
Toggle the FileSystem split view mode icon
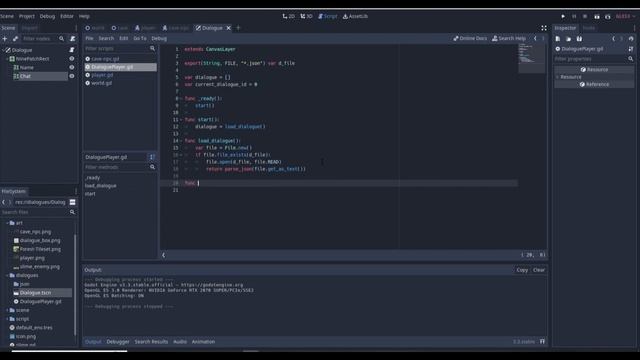point(72,202)
